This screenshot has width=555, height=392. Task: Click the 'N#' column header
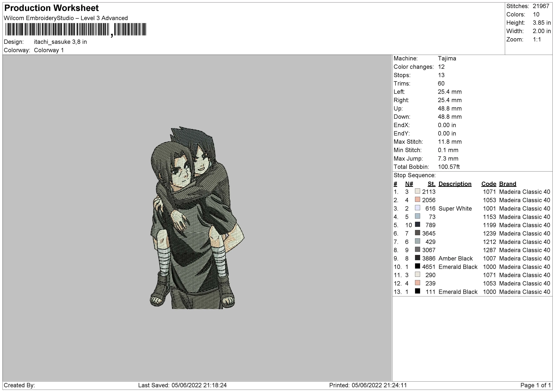409,184
